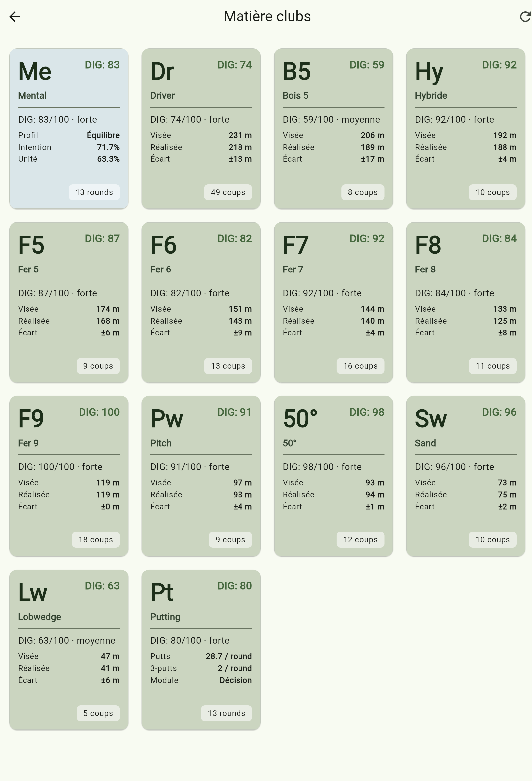532x781 pixels.
Task: Select the Fer 9 card
Action: (x=69, y=476)
